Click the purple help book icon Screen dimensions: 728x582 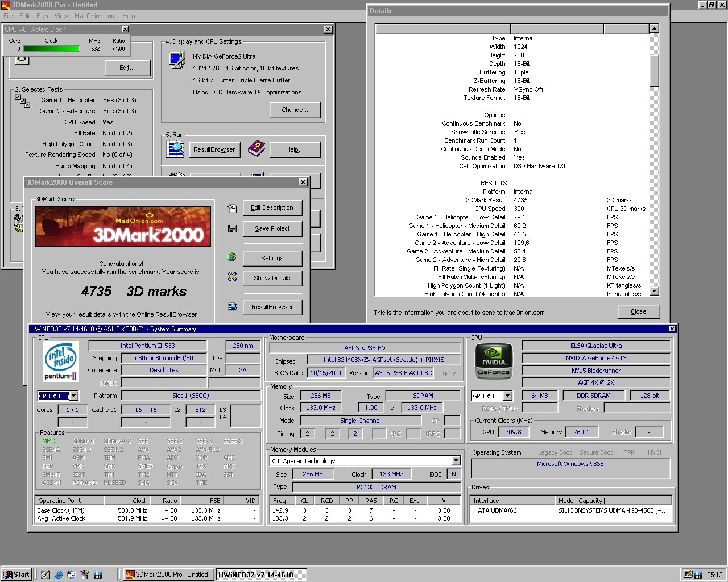(257, 149)
